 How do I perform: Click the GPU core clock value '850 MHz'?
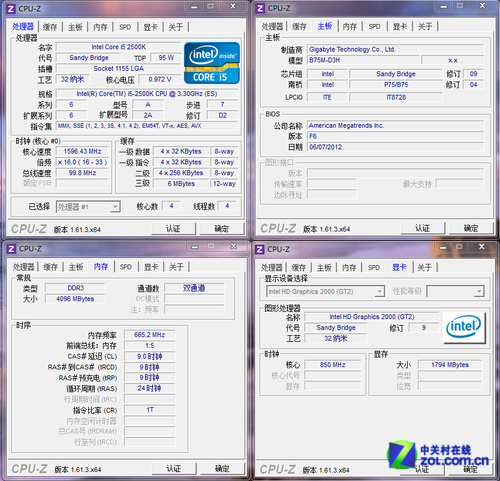click(333, 365)
